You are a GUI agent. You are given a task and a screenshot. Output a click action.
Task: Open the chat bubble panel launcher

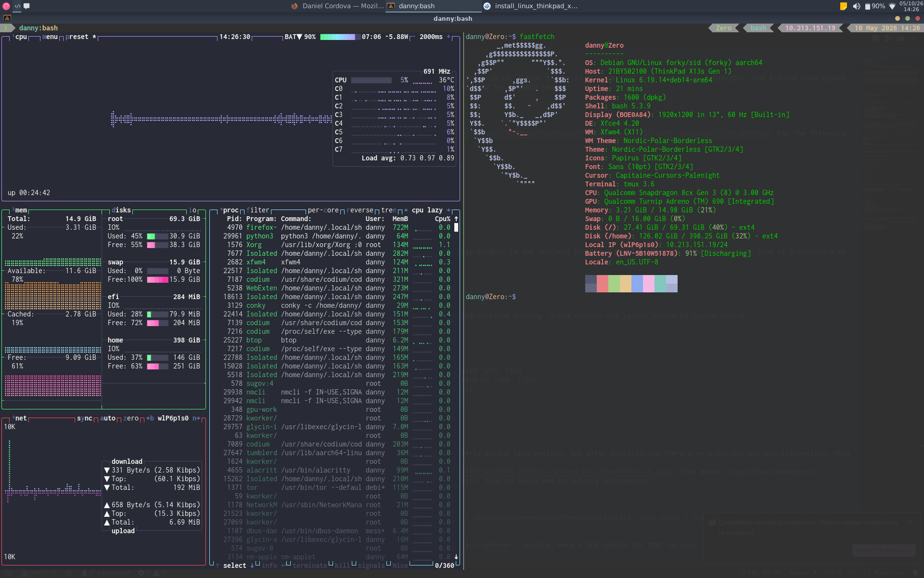click(x=27, y=6)
